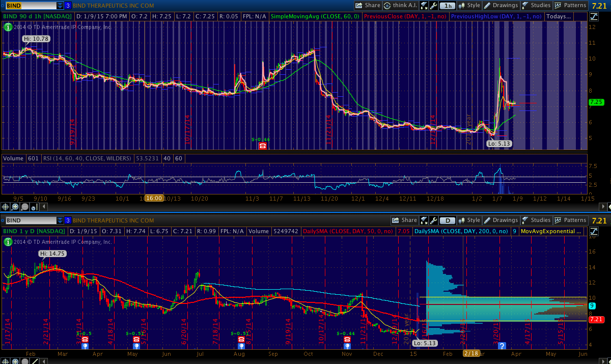Click the zoom in magnifier under upper chart
Image resolution: width=611 pixels, height=364 pixels.
coord(15,207)
